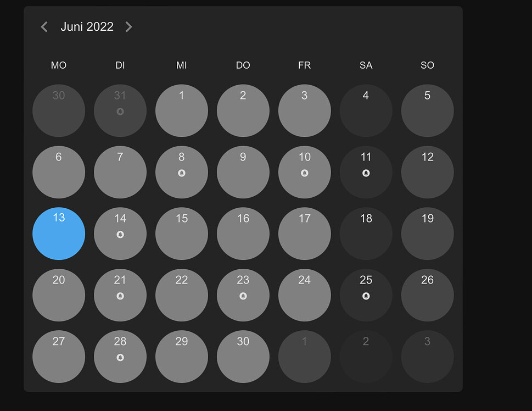
Task: Select the MO weekday header
Action: click(58, 65)
